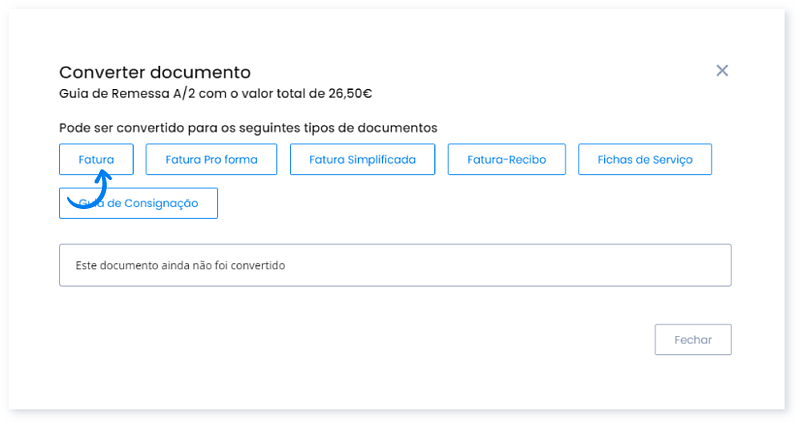Create a pro forma invoice from this guide

point(211,160)
